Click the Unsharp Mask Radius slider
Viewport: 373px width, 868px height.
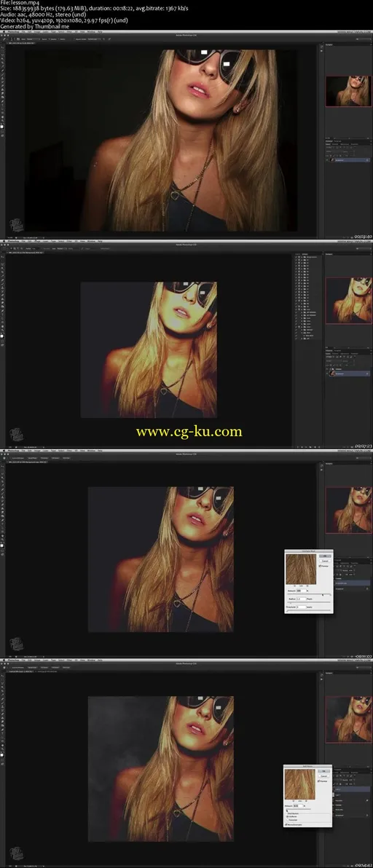click(x=309, y=602)
